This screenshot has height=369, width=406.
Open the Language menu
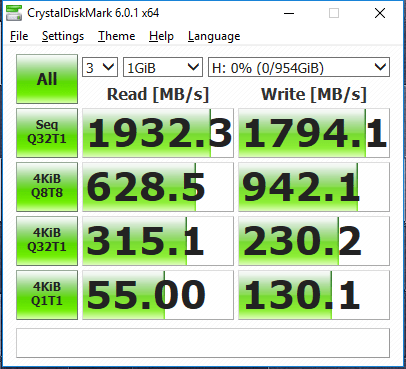[x=214, y=36]
